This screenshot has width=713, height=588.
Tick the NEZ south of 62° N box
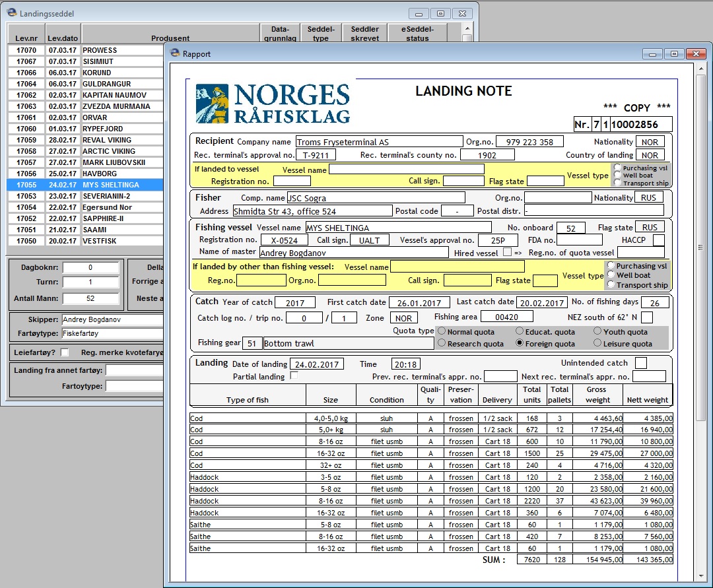pyautogui.click(x=647, y=317)
